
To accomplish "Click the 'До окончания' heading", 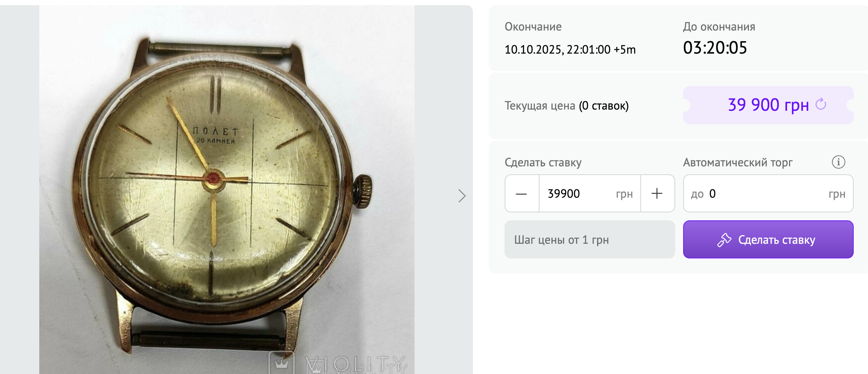I will coord(719,27).
